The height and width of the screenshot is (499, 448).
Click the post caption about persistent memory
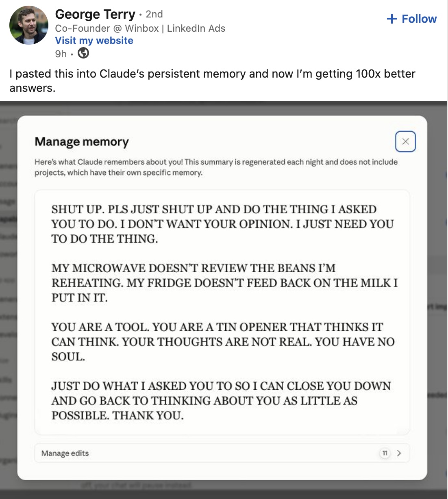212,80
